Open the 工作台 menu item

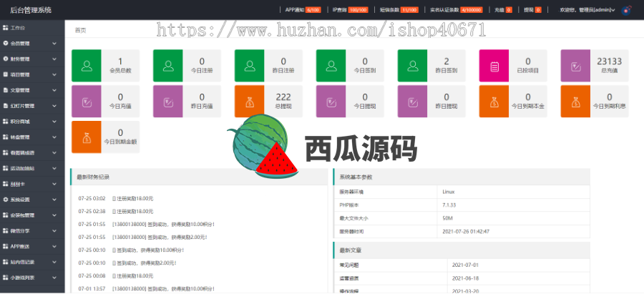[x=32, y=27]
